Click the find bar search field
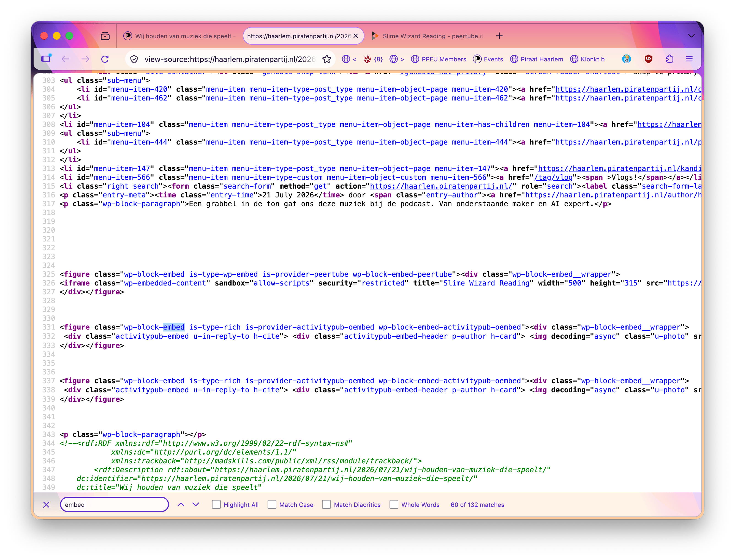Screen dimensions: 735x560 coord(114,504)
